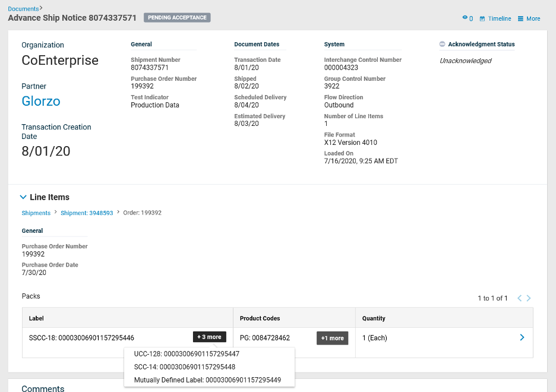Show +1 more product codes
The image size is (556, 392).
click(x=332, y=338)
